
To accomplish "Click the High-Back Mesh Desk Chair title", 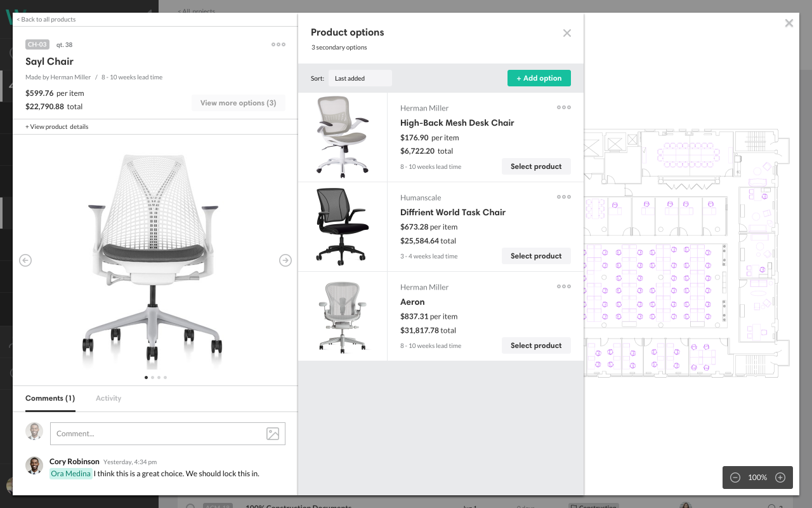I will click(457, 123).
